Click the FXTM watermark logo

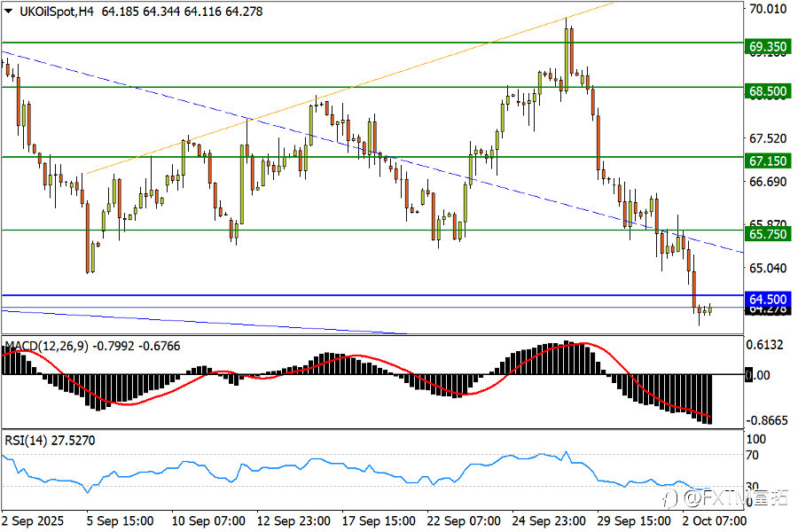coord(726,497)
